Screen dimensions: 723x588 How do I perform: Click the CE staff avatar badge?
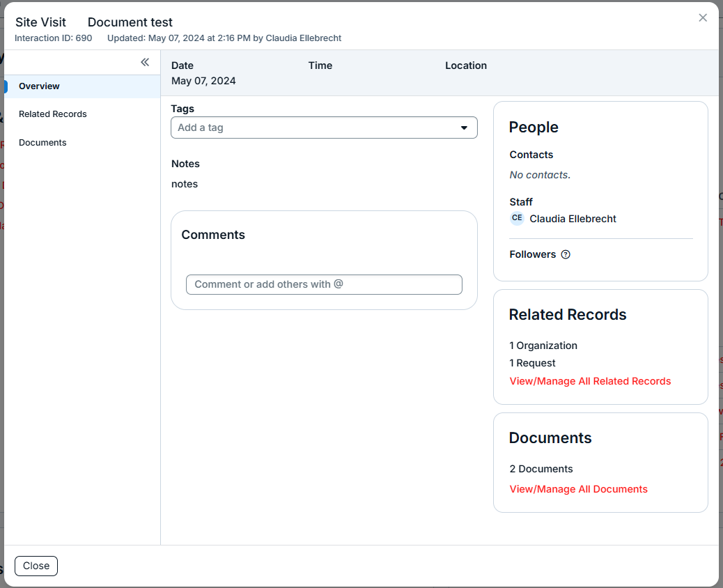pos(517,218)
